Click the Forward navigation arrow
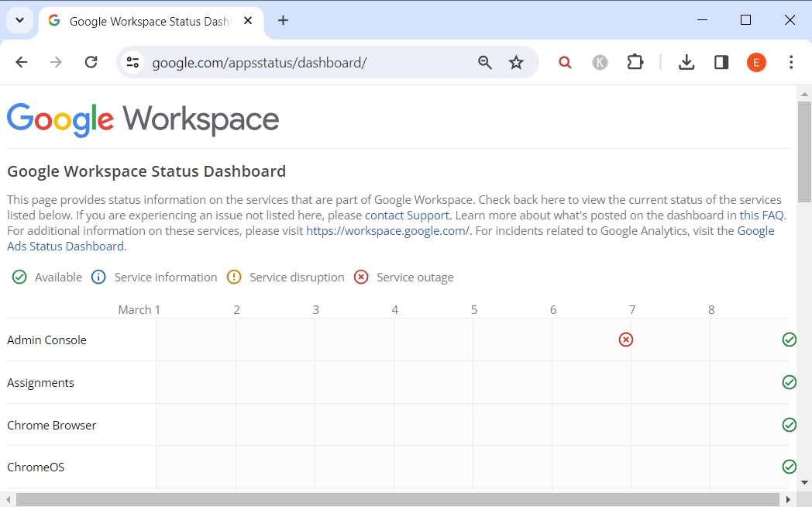812x507 pixels. click(x=56, y=63)
